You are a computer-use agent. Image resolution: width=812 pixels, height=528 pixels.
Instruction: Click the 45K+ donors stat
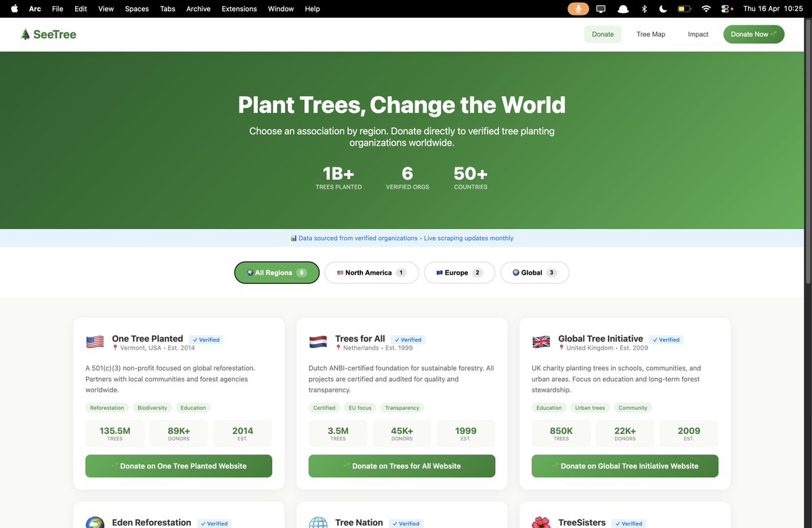402,434
